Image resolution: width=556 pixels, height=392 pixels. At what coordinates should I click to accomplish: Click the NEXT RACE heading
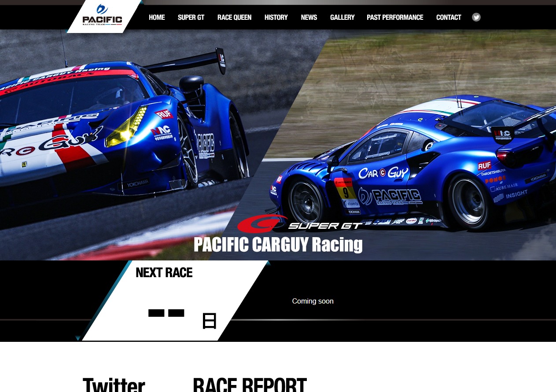[x=164, y=272]
